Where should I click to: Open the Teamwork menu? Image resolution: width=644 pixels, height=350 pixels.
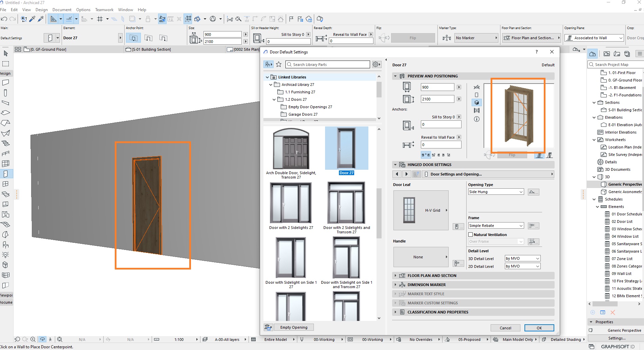104,10
